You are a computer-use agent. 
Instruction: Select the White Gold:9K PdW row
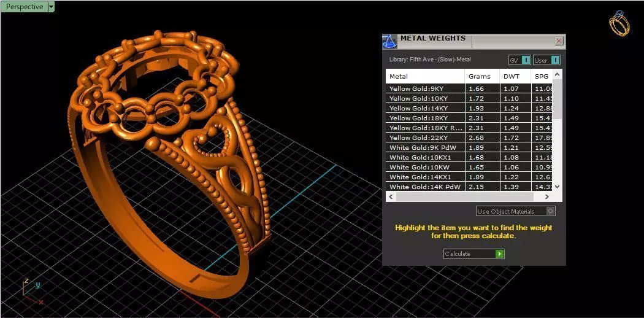click(469, 147)
